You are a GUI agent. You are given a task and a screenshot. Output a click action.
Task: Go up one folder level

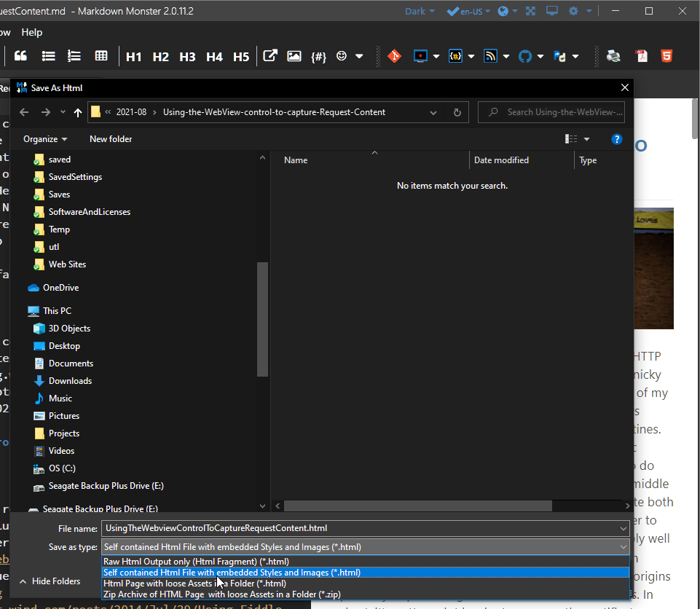78,112
